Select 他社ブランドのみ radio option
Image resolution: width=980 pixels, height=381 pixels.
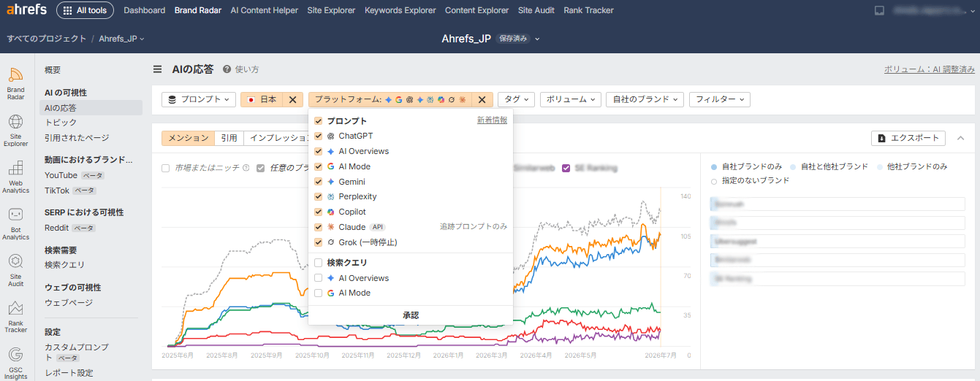879,166
